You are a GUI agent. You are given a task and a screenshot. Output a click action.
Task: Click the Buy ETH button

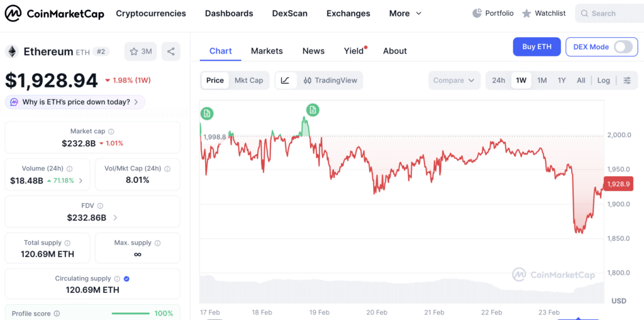[537, 47]
